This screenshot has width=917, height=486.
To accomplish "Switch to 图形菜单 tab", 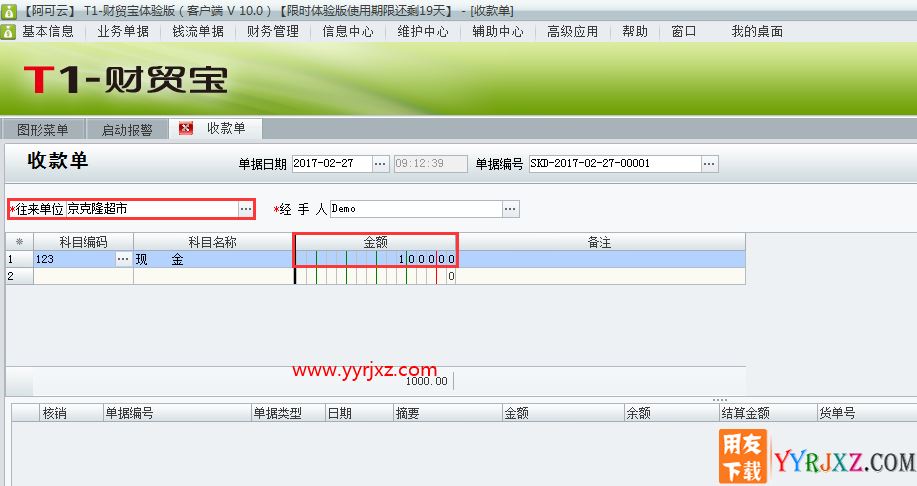I will 43,129.
